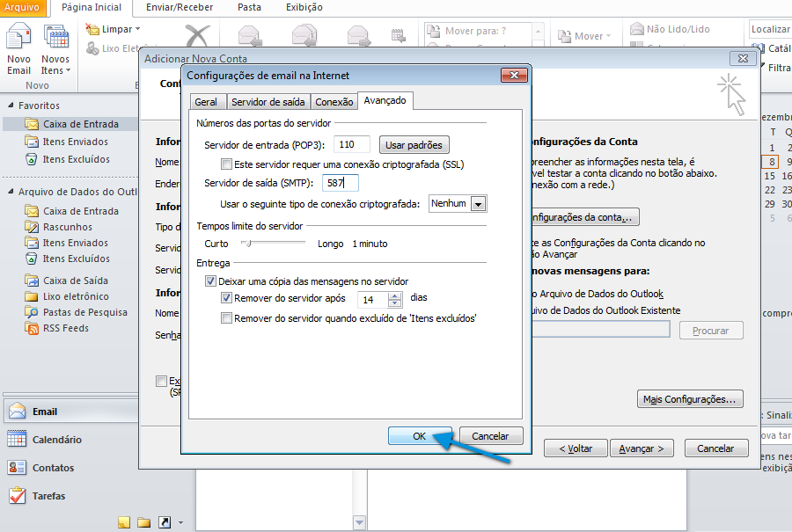Switch to Calendário in navigation pane
Viewport: 792px width, 532px height.
click(x=56, y=440)
